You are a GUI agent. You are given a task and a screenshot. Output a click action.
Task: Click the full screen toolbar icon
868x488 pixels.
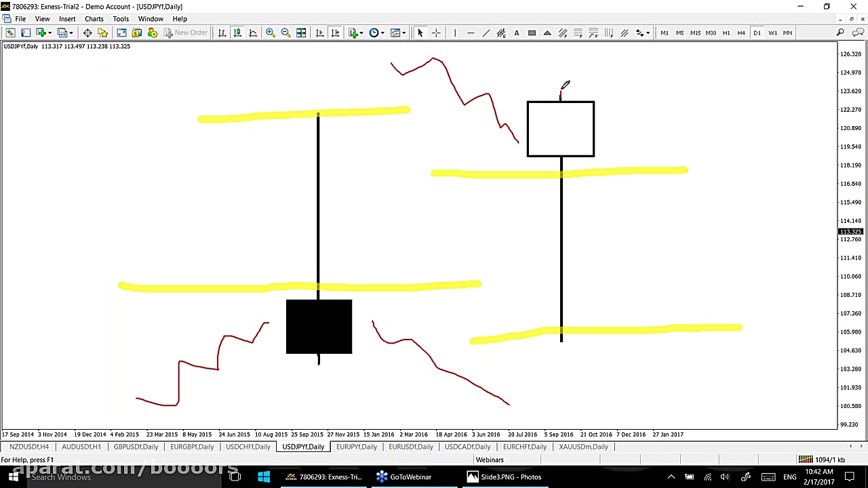click(121, 33)
